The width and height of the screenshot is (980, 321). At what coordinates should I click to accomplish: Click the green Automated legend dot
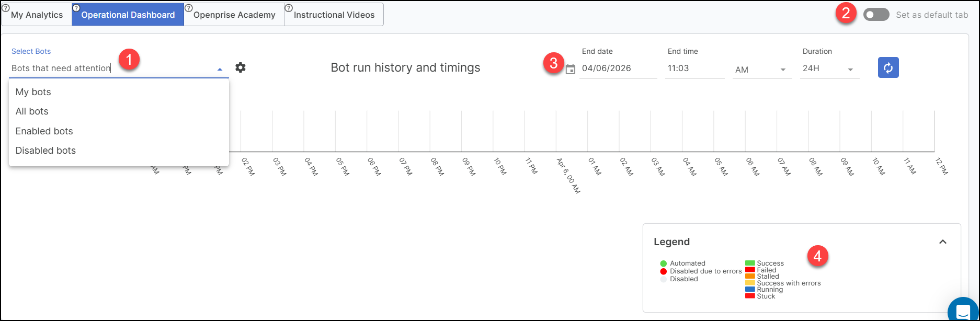[x=664, y=263]
